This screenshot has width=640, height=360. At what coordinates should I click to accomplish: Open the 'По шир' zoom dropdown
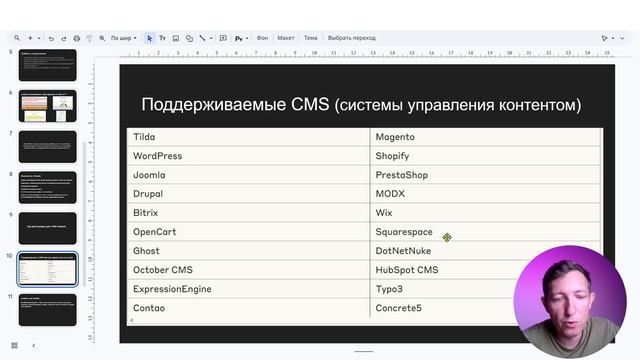(x=124, y=38)
